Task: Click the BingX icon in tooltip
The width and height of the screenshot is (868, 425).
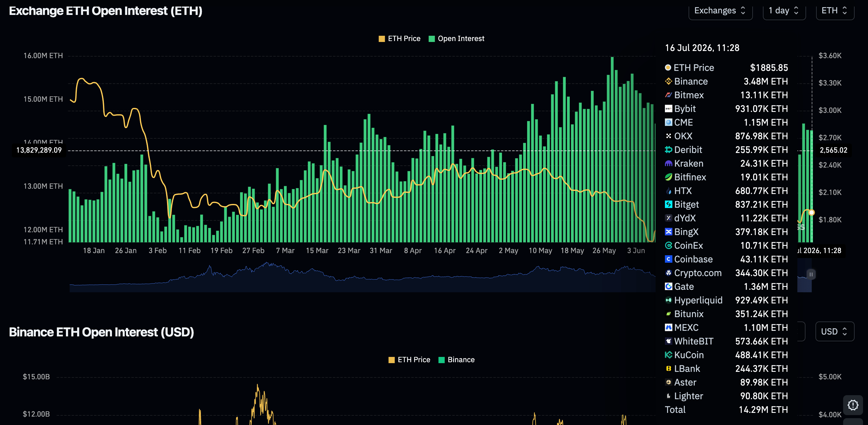Action: click(x=668, y=232)
